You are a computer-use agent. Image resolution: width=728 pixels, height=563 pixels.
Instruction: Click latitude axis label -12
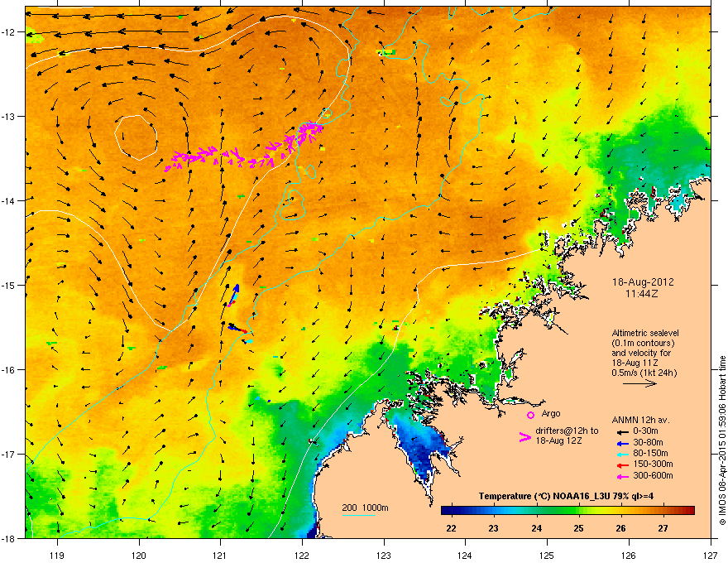pyautogui.click(x=8, y=32)
